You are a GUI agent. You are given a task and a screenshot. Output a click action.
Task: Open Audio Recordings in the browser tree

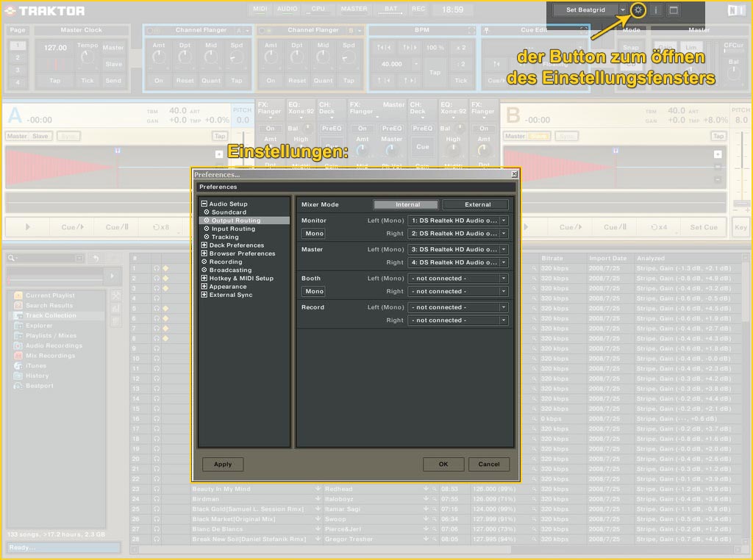click(54, 346)
